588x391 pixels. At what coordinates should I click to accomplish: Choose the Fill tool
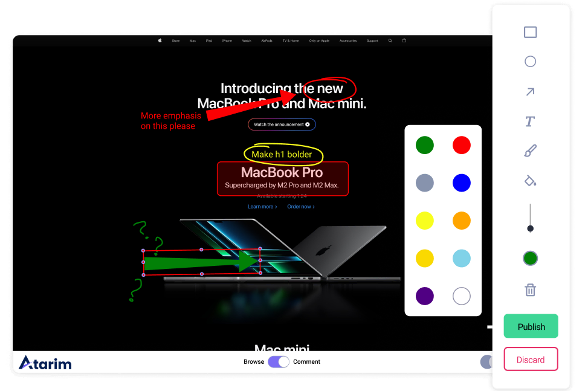pyautogui.click(x=530, y=179)
